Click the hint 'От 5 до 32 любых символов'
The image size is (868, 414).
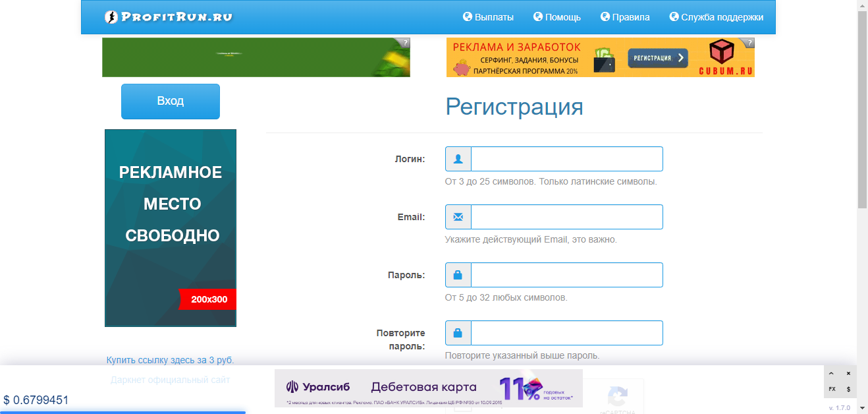coord(506,297)
